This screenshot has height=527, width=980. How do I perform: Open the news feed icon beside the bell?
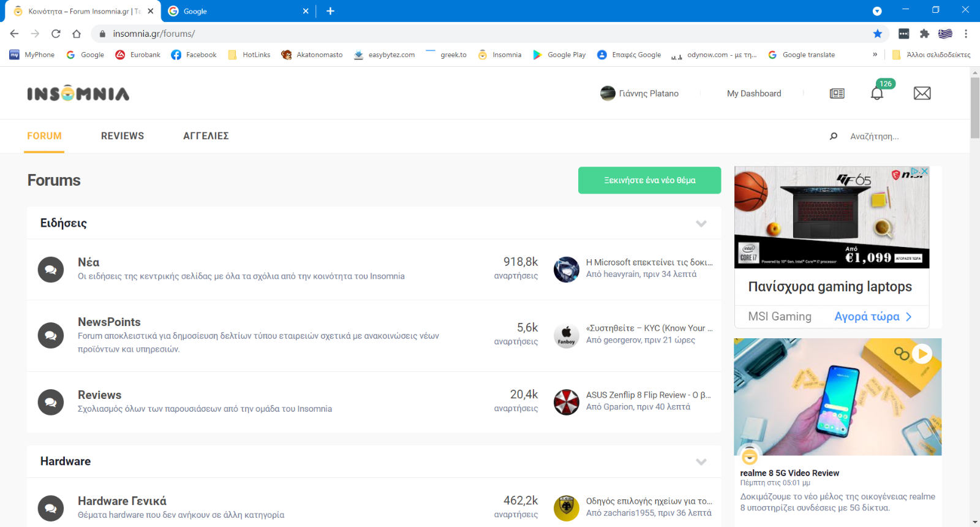(x=837, y=93)
